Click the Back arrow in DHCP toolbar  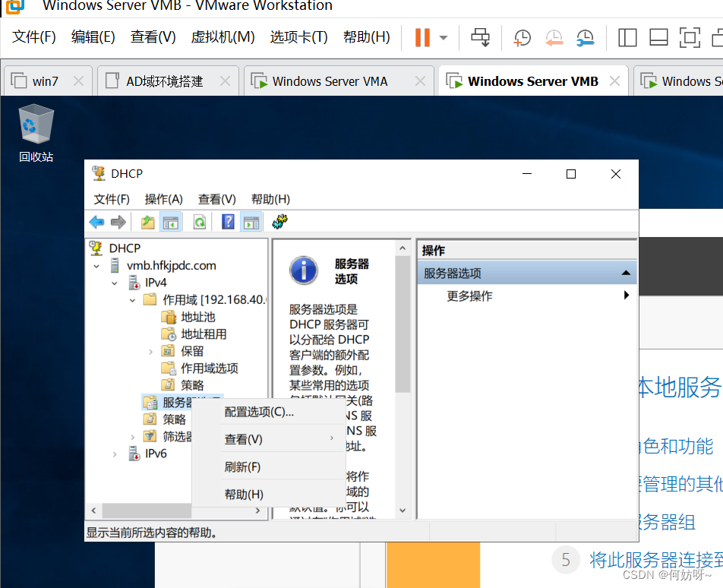(96, 222)
